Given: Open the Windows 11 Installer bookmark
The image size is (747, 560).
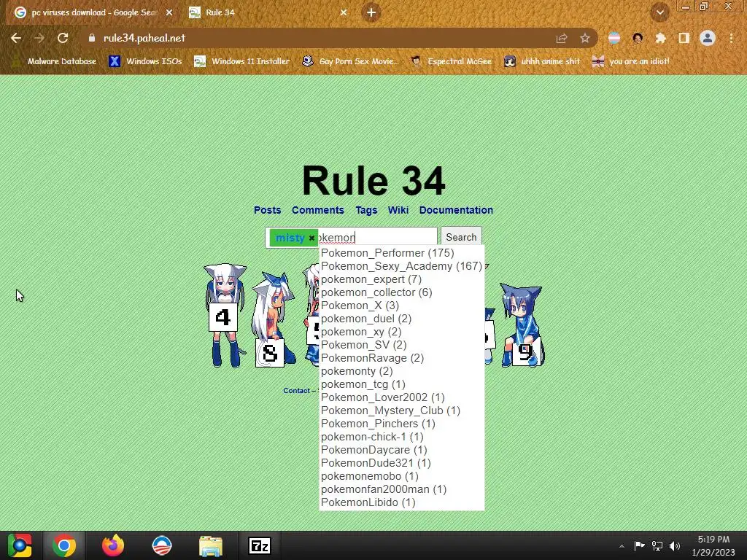Looking at the screenshot, I should 242,61.
